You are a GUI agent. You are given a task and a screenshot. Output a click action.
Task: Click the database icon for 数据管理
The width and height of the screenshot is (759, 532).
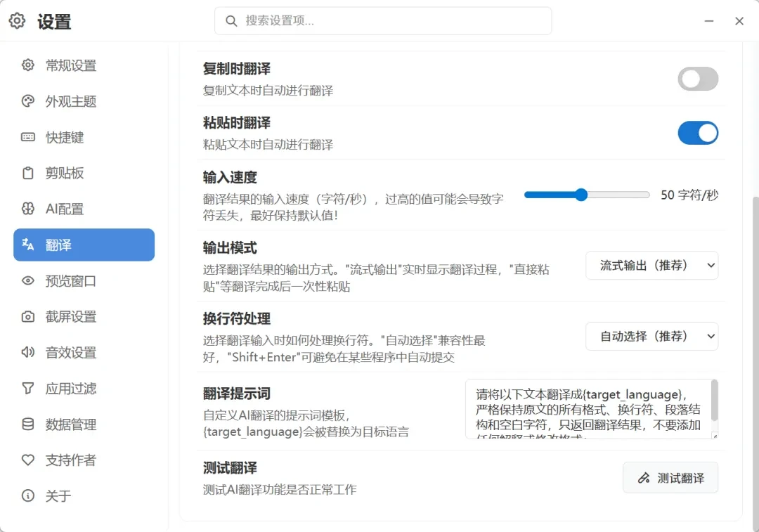click(x=28, y=424)
